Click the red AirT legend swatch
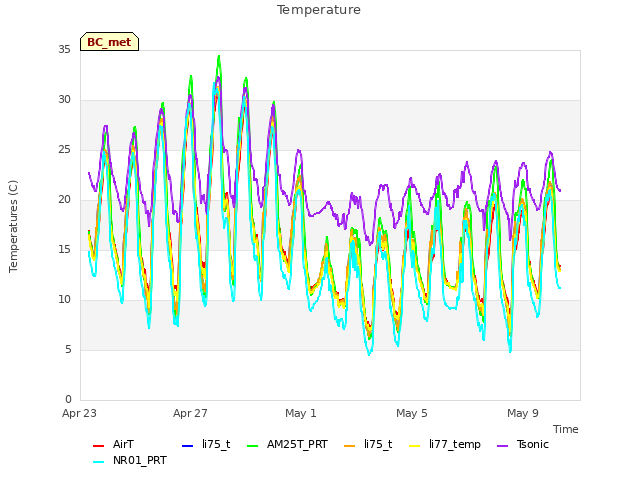The height and width of the screenshot is (480, 640). point(98,445)
